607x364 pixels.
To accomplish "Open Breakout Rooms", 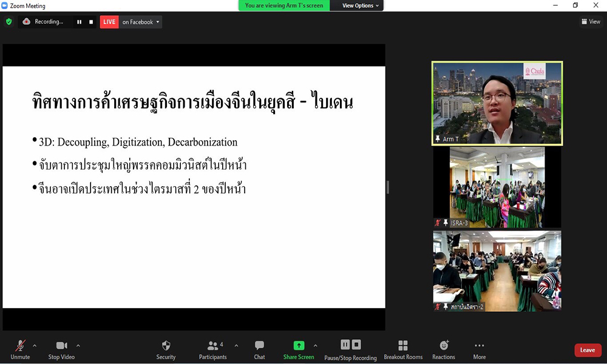I will coord(403,349).
